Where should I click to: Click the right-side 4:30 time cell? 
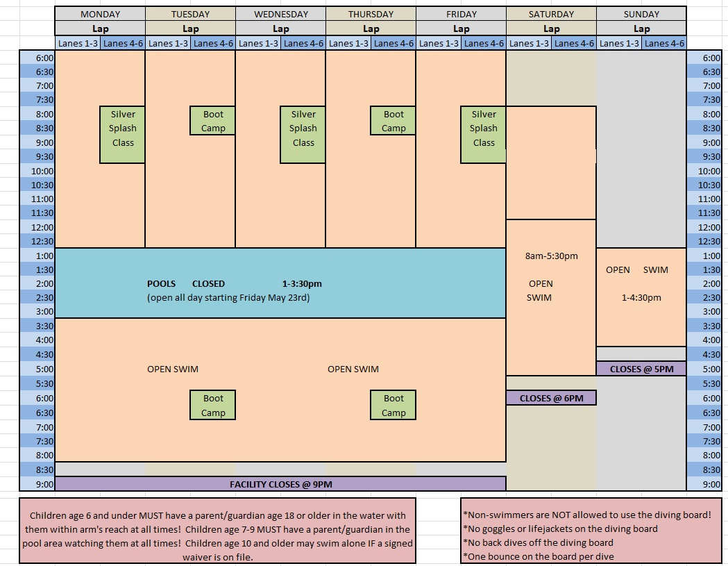point(704,354)
